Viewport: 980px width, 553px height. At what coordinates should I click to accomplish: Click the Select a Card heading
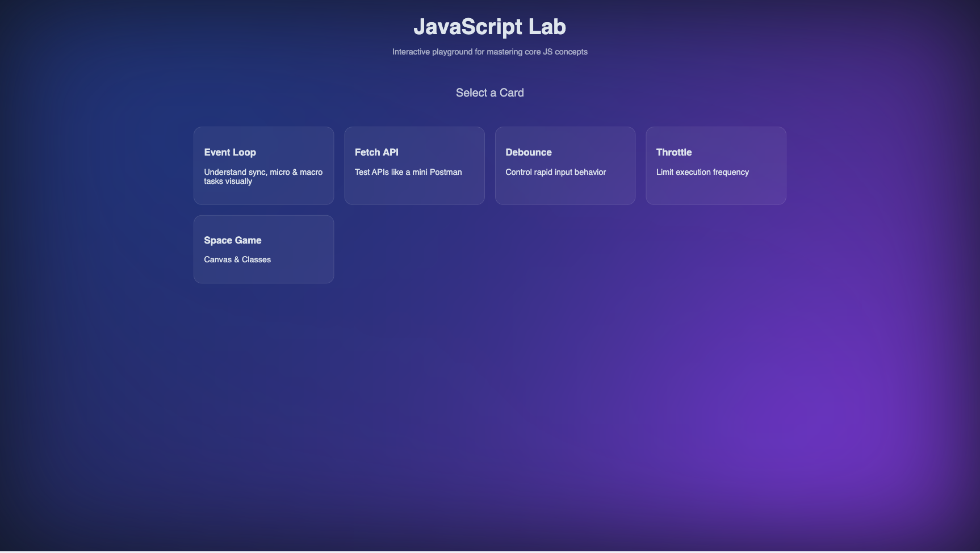(489, 92)
